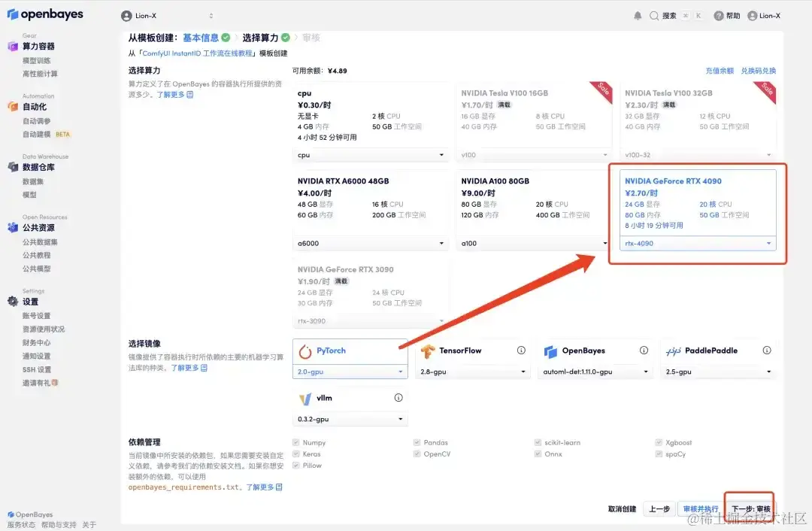Toggle the Pandas dependency checkbox
812x531 pixels.
coord(417,442)
